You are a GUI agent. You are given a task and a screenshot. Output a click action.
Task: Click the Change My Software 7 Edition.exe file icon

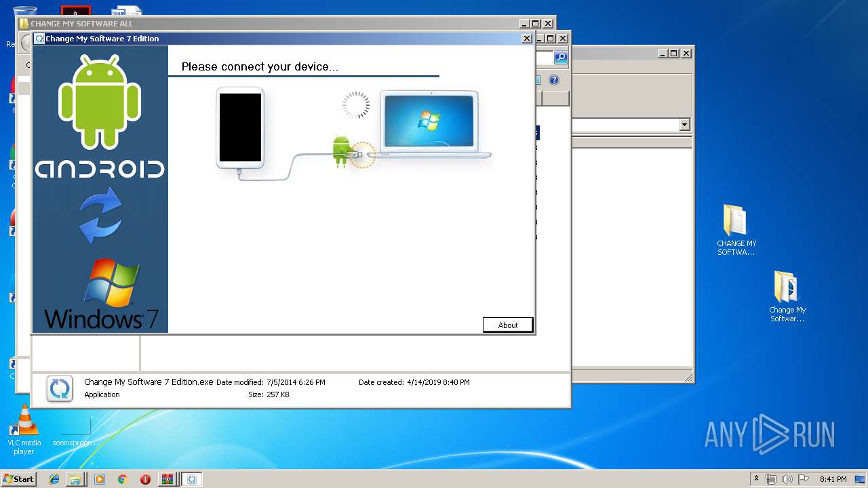pyautogui.click(x=60, y=389)
